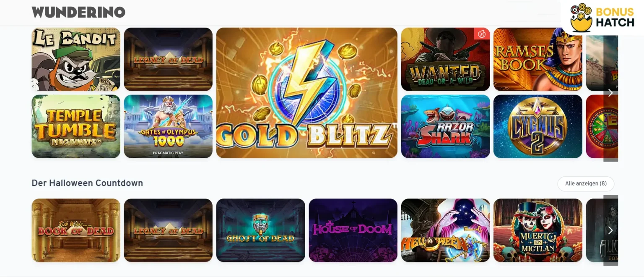Launch the Razor Shark slot

tap(445, 126)
